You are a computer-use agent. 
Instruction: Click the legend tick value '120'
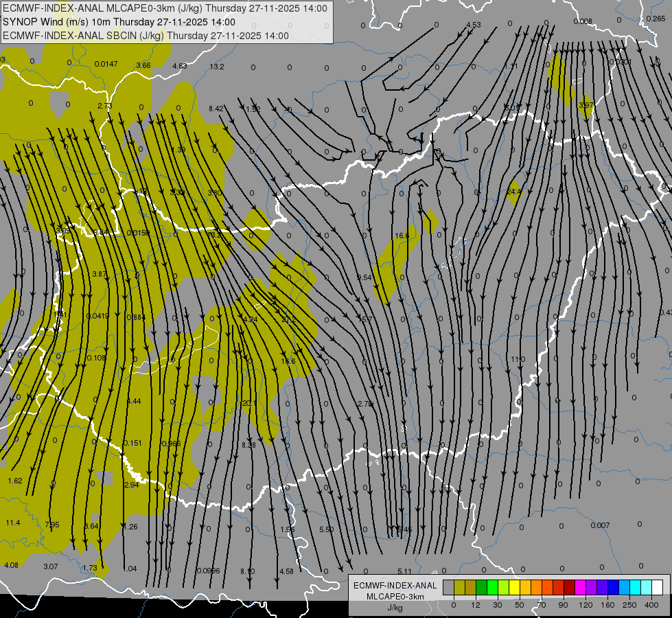tap(586, 605)
